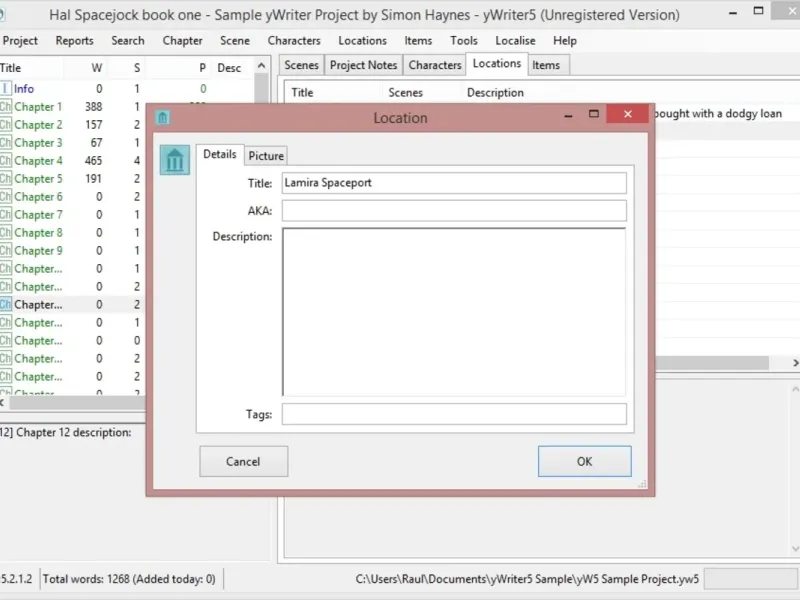The image size is (800, 600).
Task: Select the Info entry in chapter list
Action: click(23, 89)
